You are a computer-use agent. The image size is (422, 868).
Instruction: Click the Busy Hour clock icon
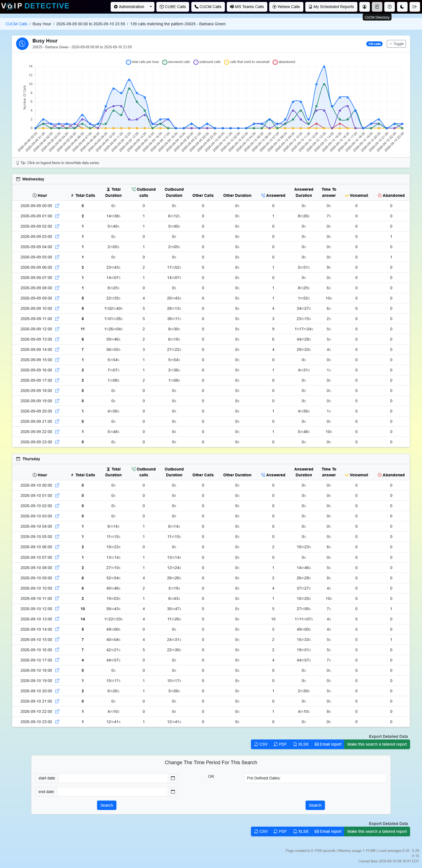tap(22, 44)
